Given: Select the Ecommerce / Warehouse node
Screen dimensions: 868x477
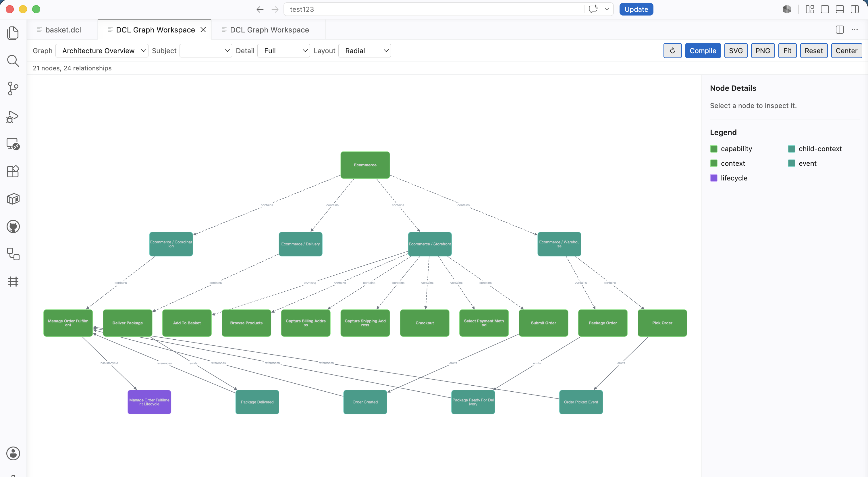Looking at the screenshot, I should [559, 244].
